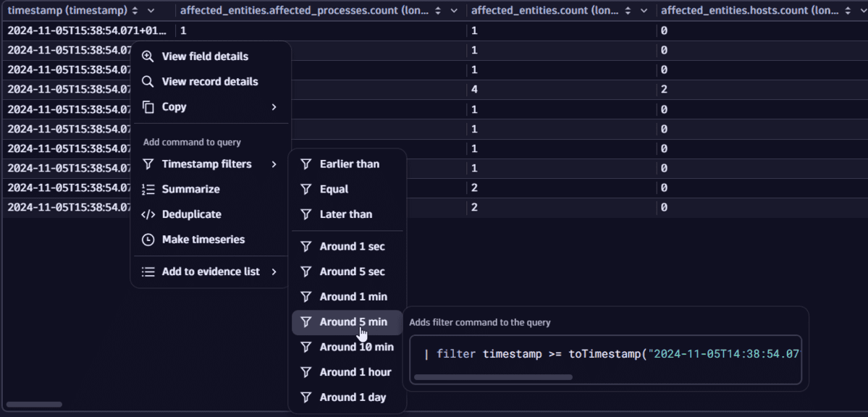Choose View record details from context menu
This screenshot has height=417, width=868.
coord(210,81)
